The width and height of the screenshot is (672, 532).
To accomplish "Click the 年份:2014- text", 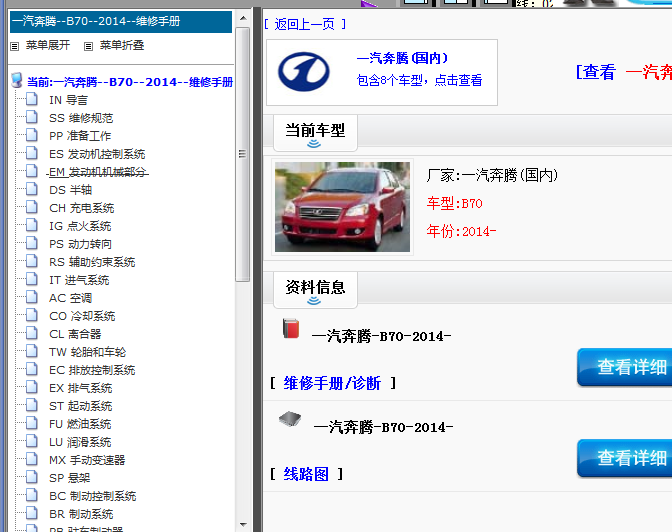I will coord(462,231).
